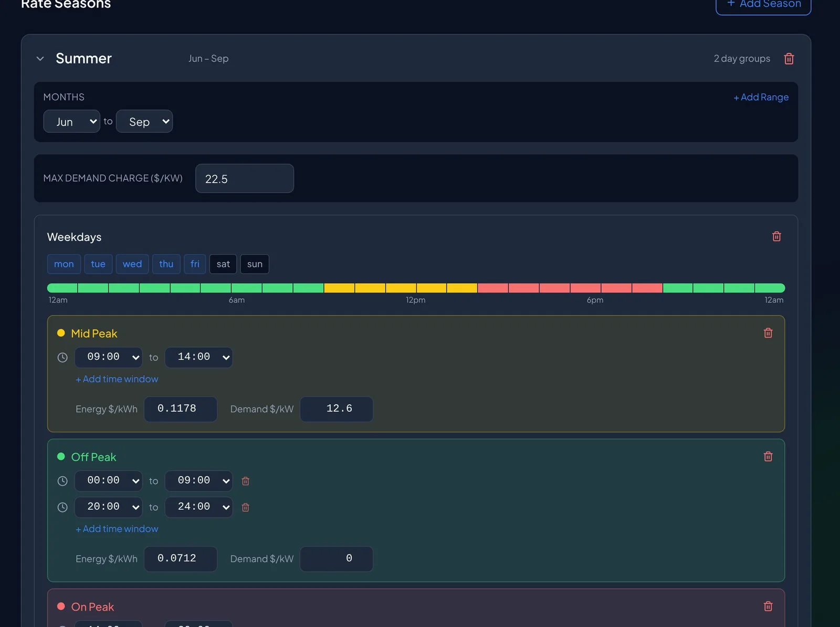Click clock icon on 20:00 Off Peak row

62,507
